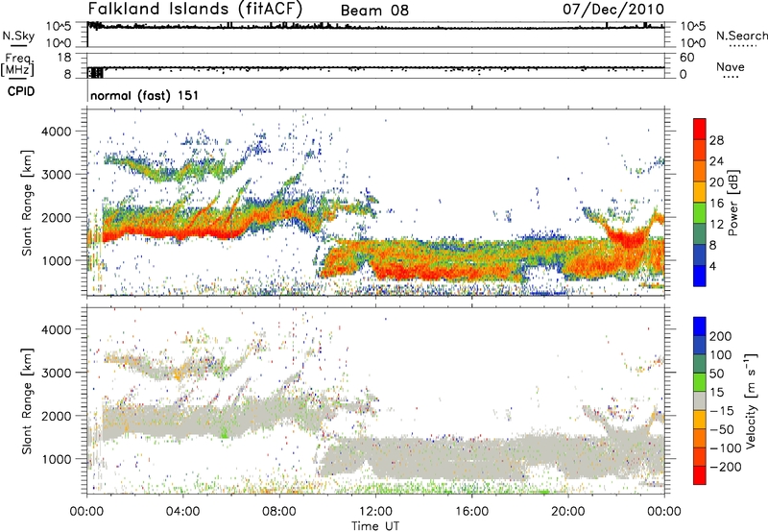Click the "N.Sky" legend label
Screen dimensions: 768x532
click(18, 36)
